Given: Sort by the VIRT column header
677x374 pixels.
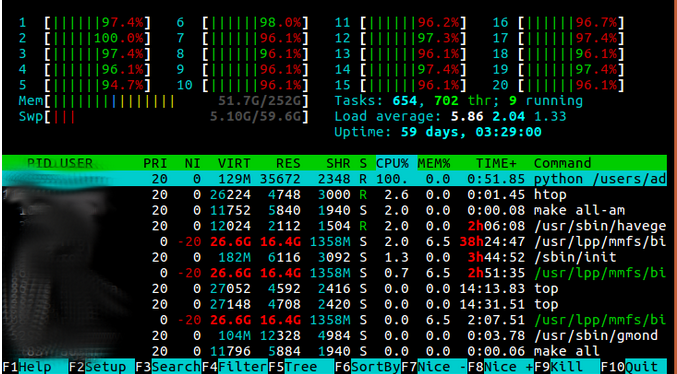Looking at the screenshot, I should point(234,163).
